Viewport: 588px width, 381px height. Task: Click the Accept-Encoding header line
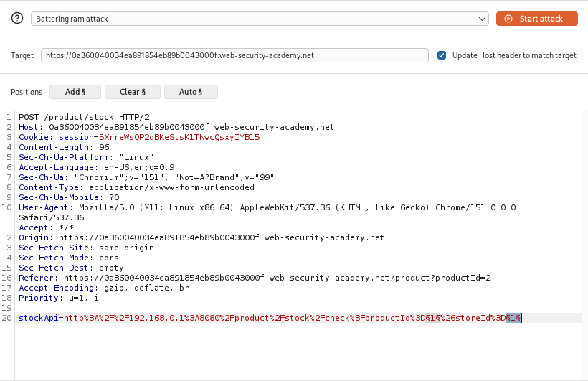pos(104,288)
